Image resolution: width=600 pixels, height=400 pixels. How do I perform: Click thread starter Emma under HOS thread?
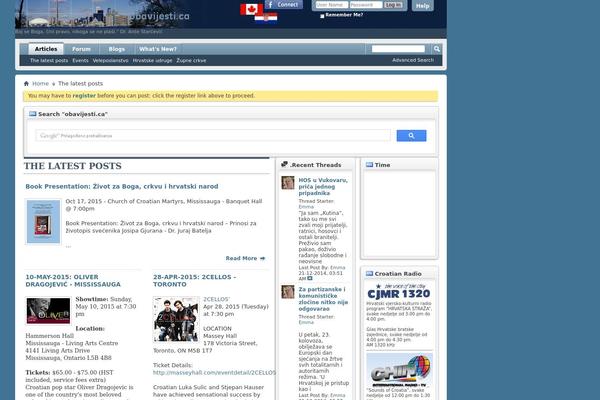point(306,207)
